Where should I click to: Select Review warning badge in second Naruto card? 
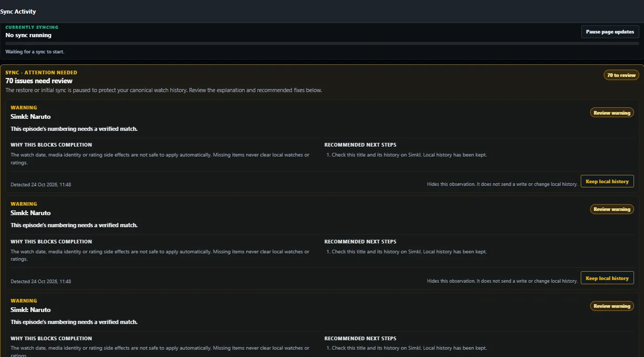(612, 209)
